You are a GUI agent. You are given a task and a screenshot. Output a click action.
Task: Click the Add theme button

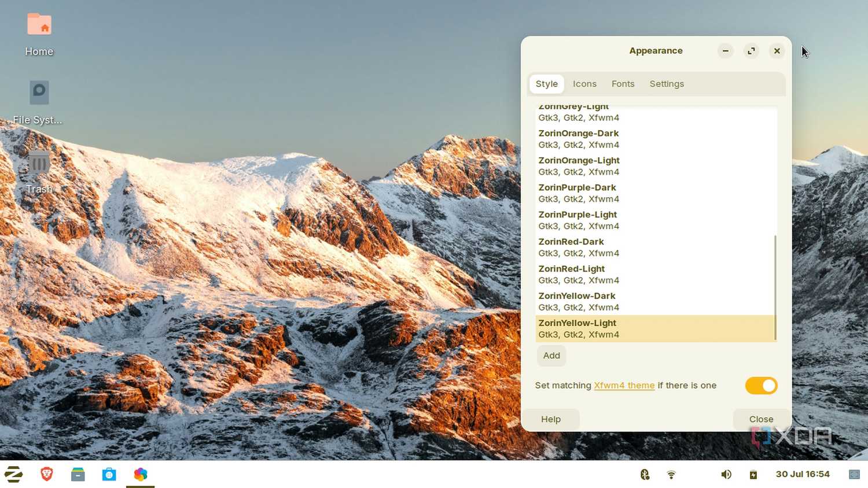(551, 356)
